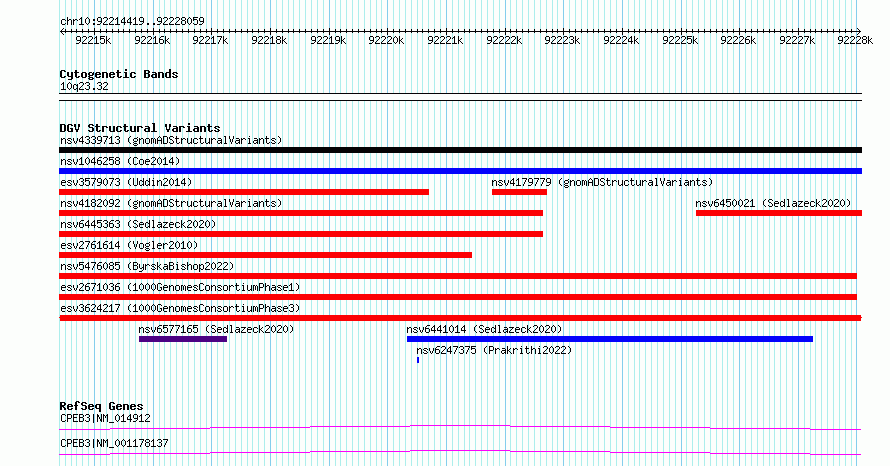Click the red nsv6445363 Sedlazeck2020 bar
The image size is (890, 466).
coord(301,234)
